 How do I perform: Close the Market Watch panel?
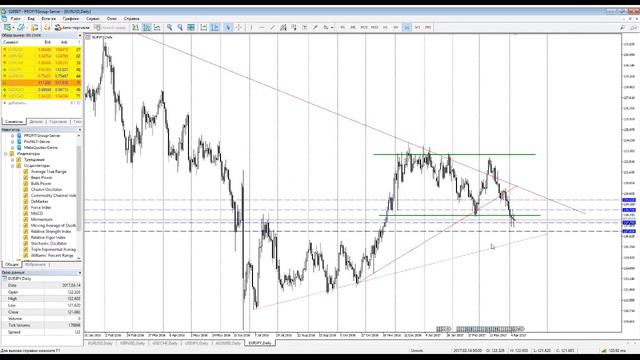(x=80, y=36)
